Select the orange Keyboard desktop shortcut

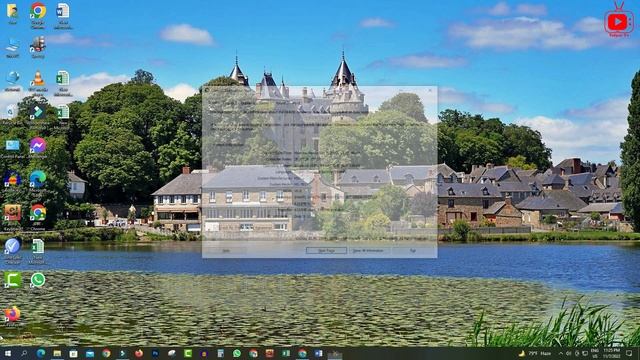pos(13,216)
